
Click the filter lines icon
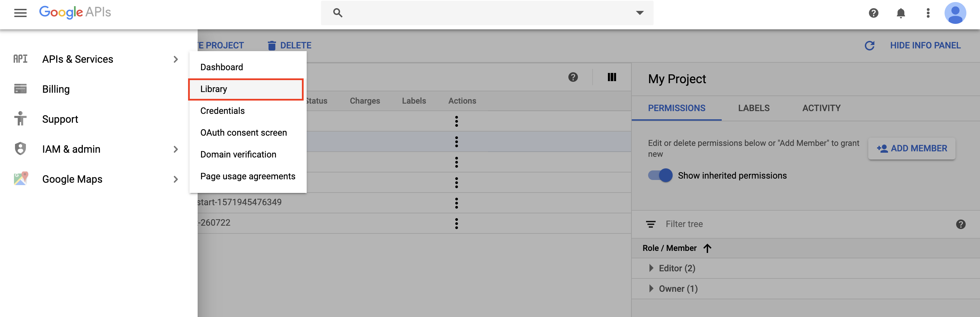[x=650, y=225]
